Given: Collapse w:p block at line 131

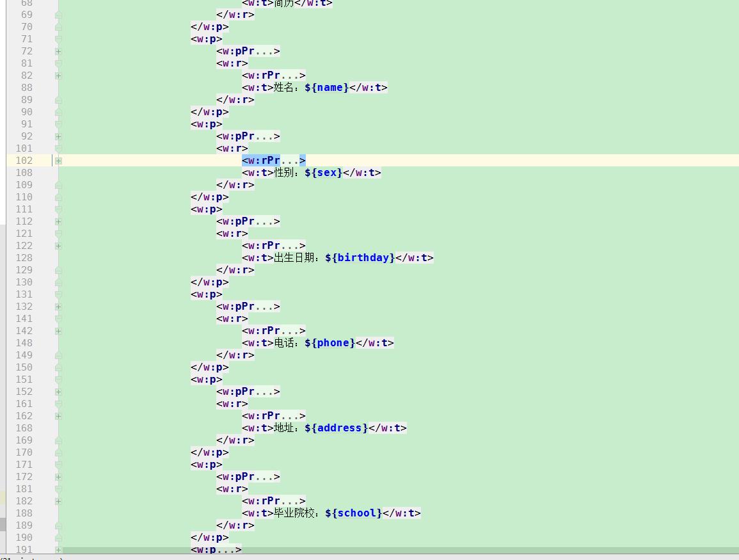Looking at the screenshot, I should pos(58,294).
